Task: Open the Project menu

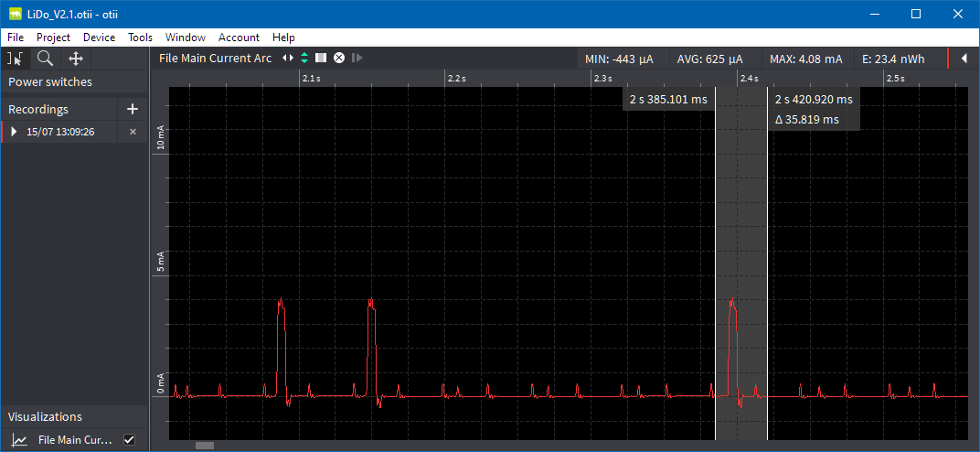Action: click(x=53, y=38)
